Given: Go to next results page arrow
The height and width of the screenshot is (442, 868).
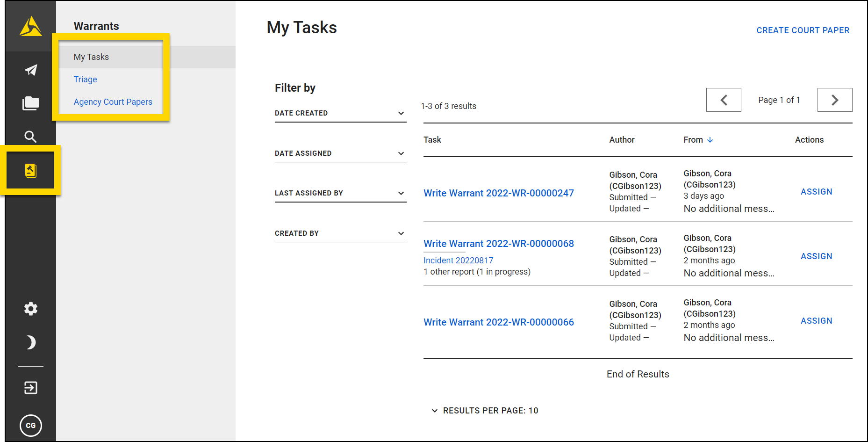Looking at the screenshot, I should pos(834,100).
